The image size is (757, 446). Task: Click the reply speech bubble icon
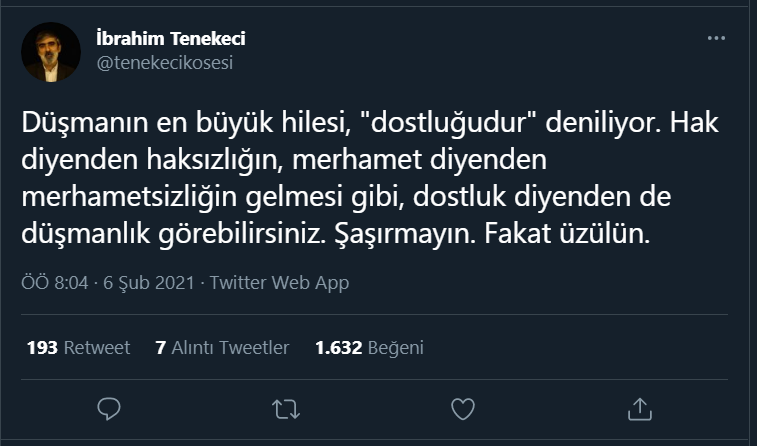110,408
